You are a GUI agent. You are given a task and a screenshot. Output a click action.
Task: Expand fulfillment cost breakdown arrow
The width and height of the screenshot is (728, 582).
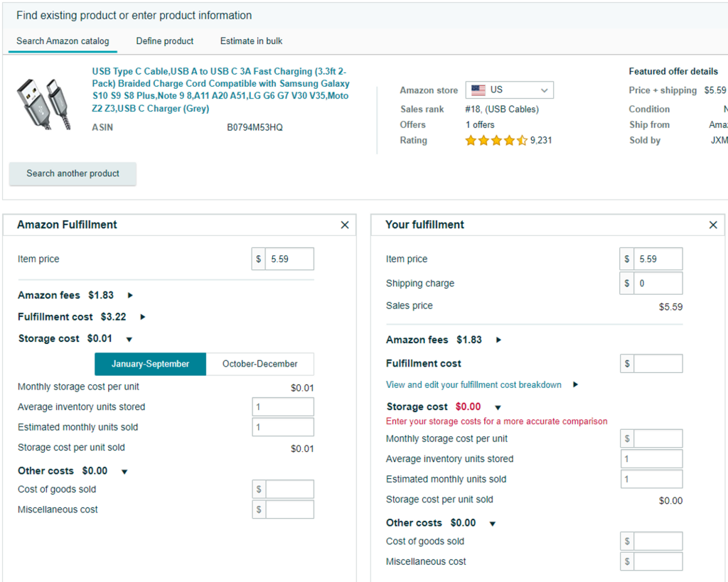coord(576,384)
